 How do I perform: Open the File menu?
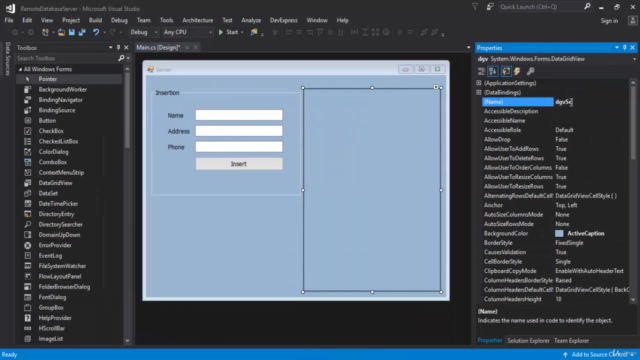point(9,20)
